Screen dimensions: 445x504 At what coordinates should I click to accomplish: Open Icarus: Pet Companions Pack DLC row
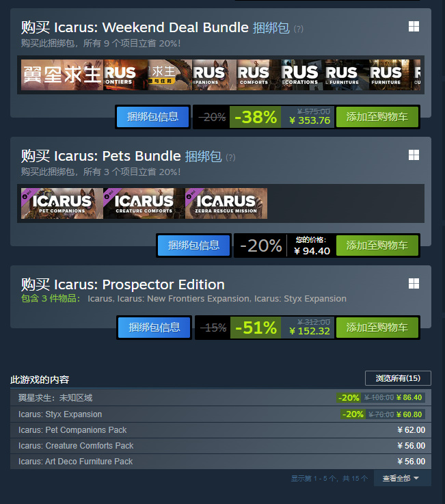(x=221, y=429)
